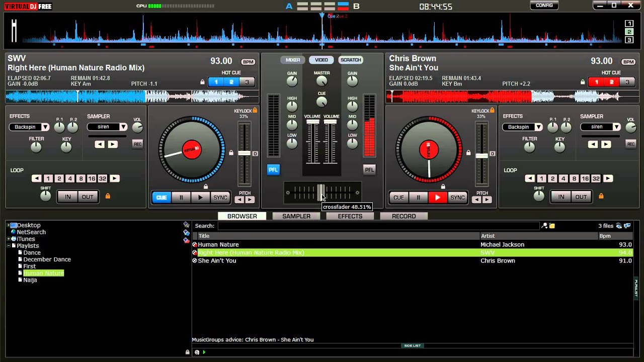Screen dimensions: 644x362
Task: Collapse the Playlists tree node
Action: 9,246
